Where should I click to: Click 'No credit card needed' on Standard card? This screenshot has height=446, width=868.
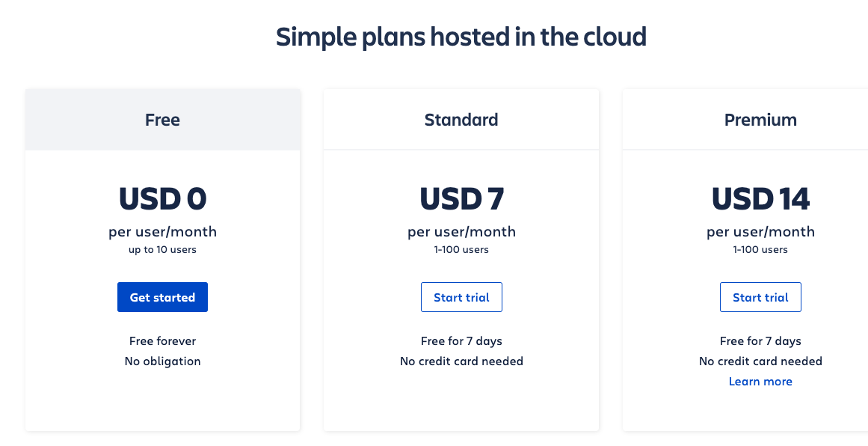[x=461, y=361]
